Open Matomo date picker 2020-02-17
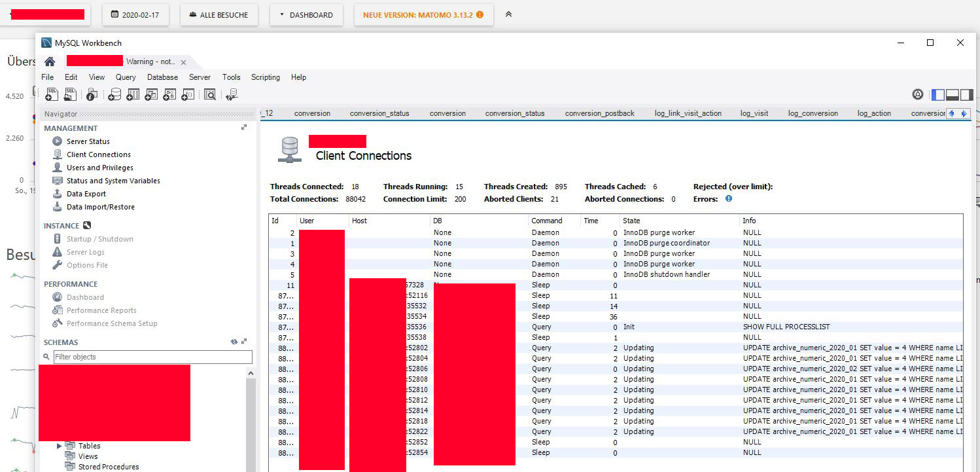980x472 pixels. click(x=136, y=14)
